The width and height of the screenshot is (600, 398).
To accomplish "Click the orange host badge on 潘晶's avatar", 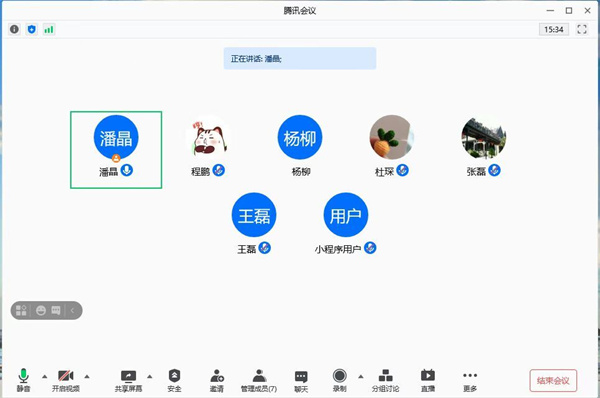I will (116, 158).
